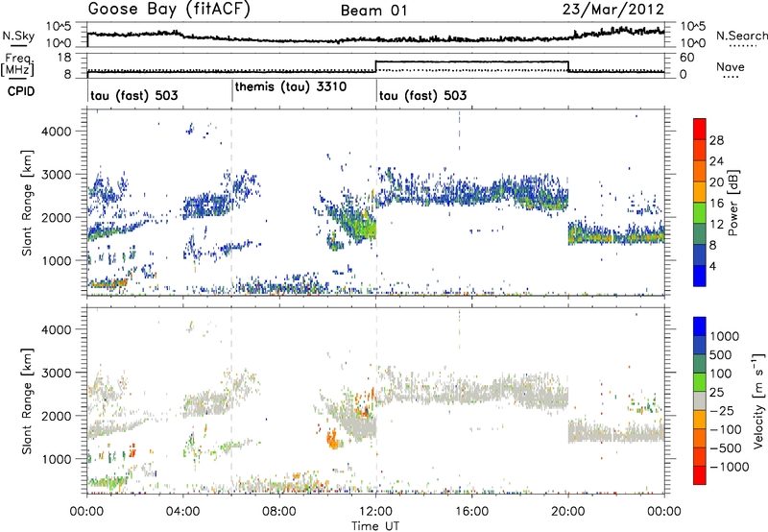Image resolution: width=768 pixels, height=532 pixels.
Task: Click the '20:00' time axis tick label
Action: coord(568,512)
